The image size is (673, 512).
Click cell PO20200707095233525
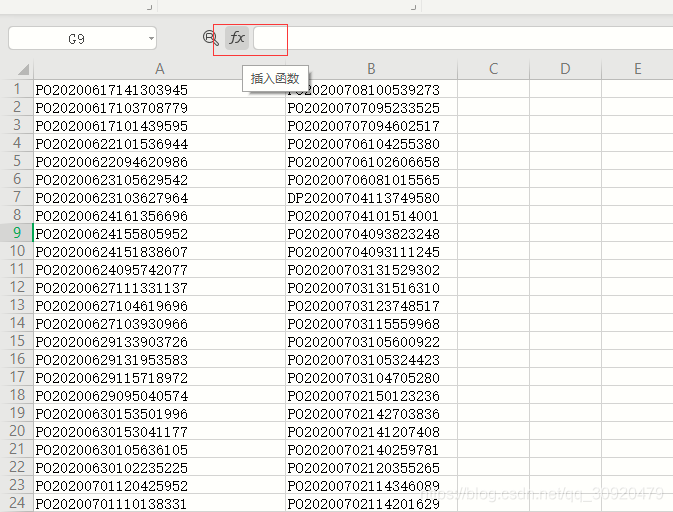372,107
